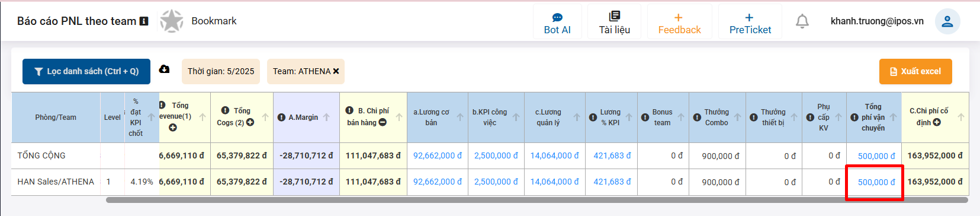Screen dimensions: 980x216
Task: Select the TỔNG CỘNG row label
Action: click(41, 155)
